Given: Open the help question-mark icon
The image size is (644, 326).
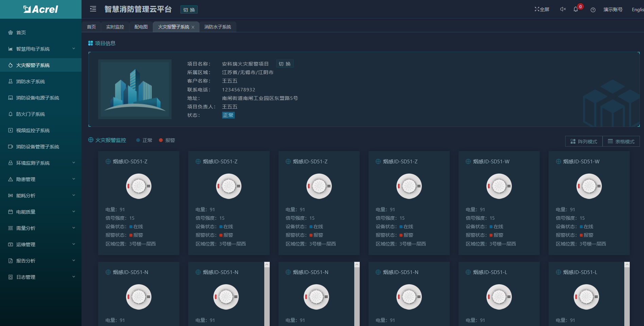Looking at the screenshot, I should [593, 10].
